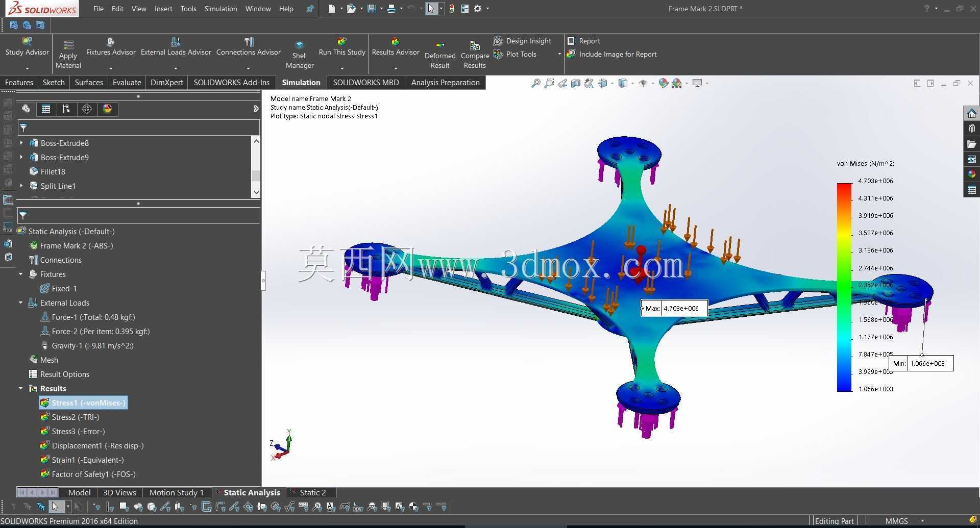This screenshot has width=980, height=528.
Task: Select the DisplayManager color wheel tab
Action: click(107, 109)
